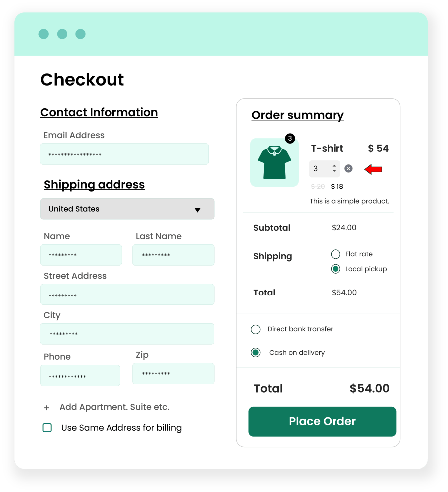
Task: Click the Email Address input field
Action: click(x=124, y=154)
